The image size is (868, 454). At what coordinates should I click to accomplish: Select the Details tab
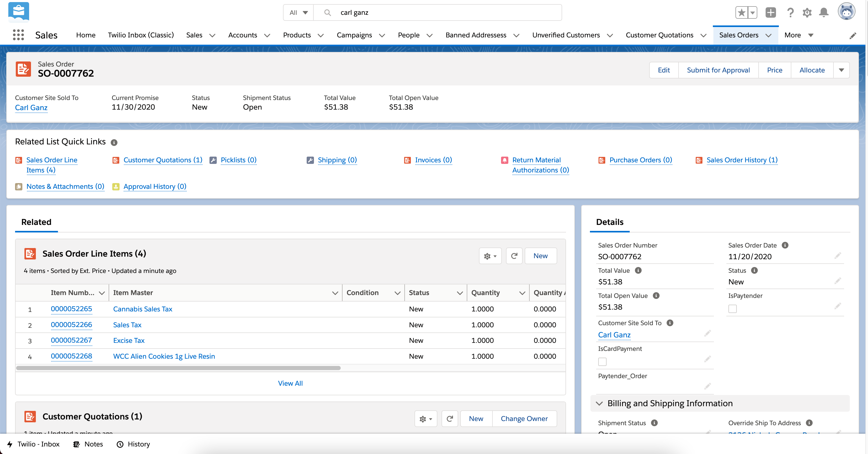coord(610,222)
